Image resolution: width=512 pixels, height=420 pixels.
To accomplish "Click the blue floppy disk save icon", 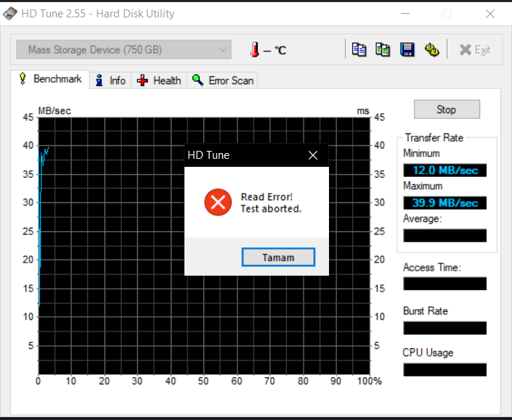I will (407, 50).
